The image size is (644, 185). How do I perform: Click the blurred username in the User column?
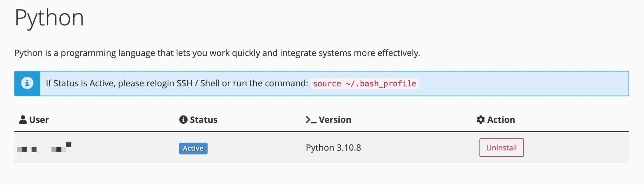click(44, 147)
